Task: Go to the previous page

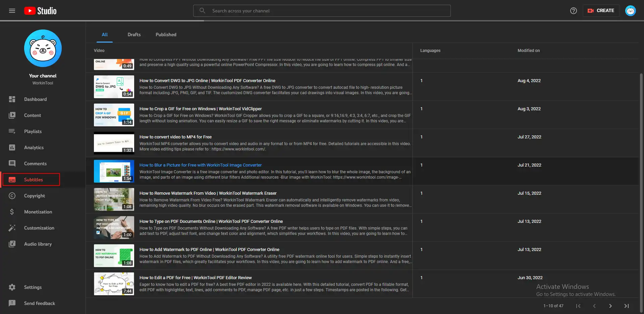Action: [x=594, y=306]
